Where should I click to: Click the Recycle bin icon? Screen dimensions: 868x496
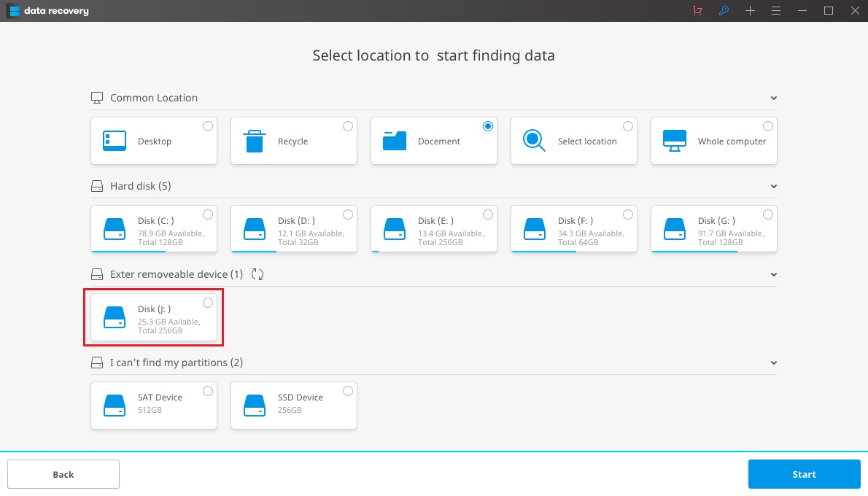(x=255, y=141)
